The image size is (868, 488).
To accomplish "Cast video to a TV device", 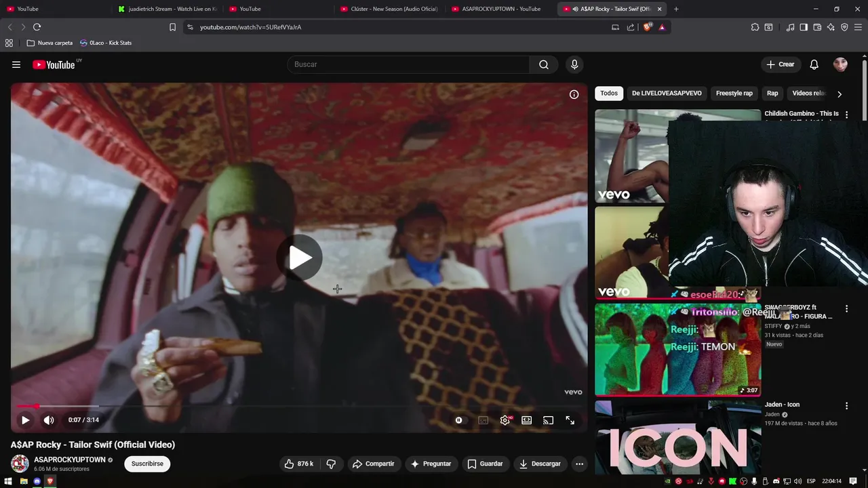I will (548, 420).
